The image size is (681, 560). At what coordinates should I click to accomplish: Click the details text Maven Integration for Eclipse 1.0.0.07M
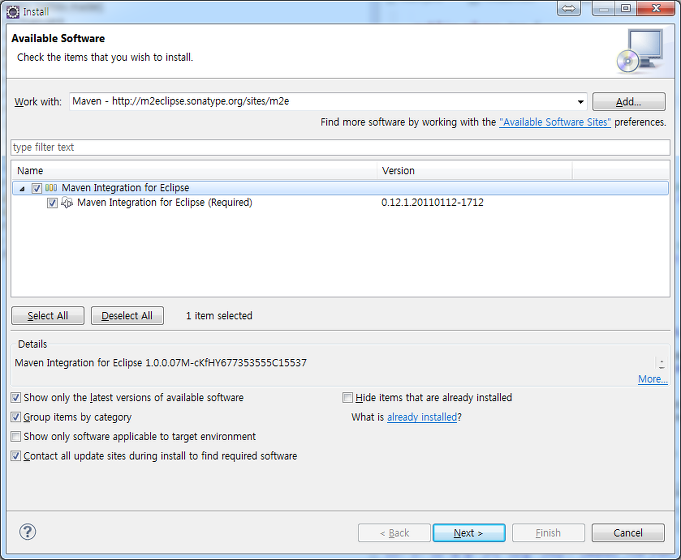(x=161, y=363)
